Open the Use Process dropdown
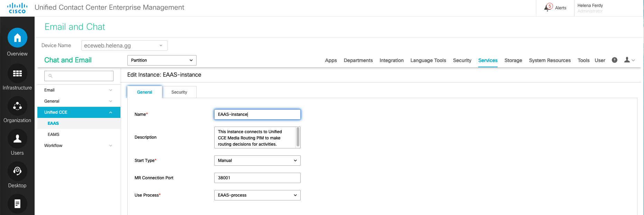 (x=257, y=195)
